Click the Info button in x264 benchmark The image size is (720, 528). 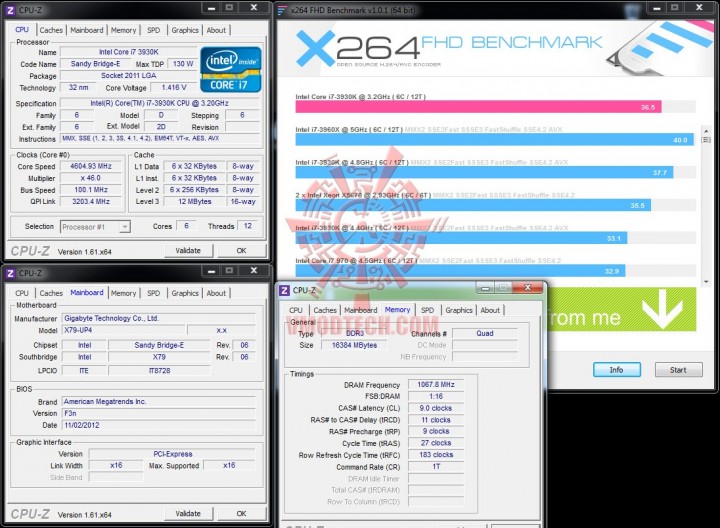tap(617, 370)
